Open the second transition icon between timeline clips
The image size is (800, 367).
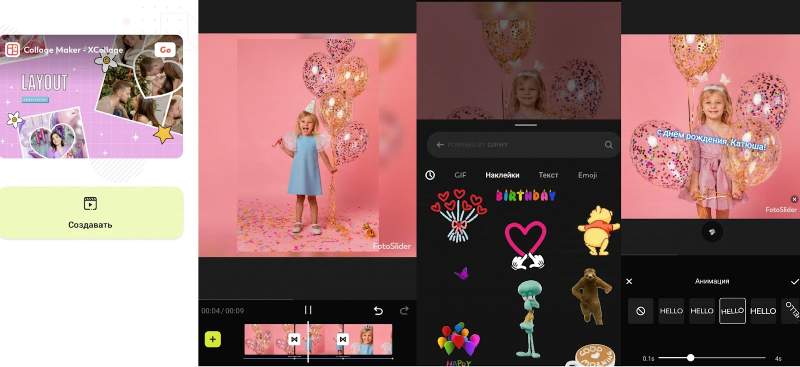coord(343,339)
